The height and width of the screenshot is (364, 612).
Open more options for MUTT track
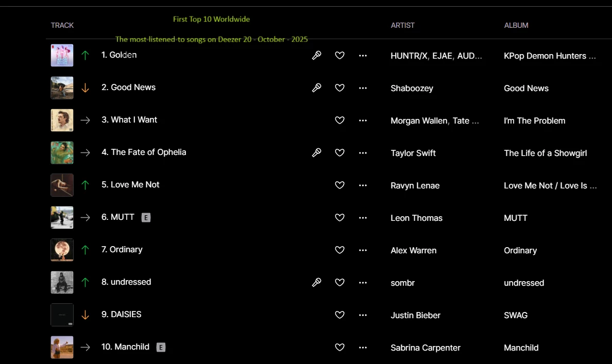coord(363,218)
